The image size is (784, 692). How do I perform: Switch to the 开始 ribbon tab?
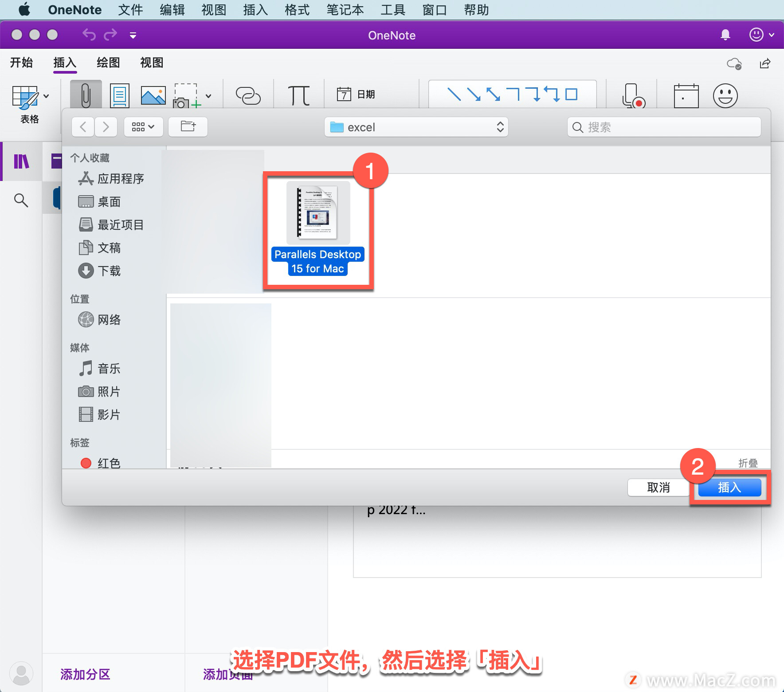(x=22, y=63)
